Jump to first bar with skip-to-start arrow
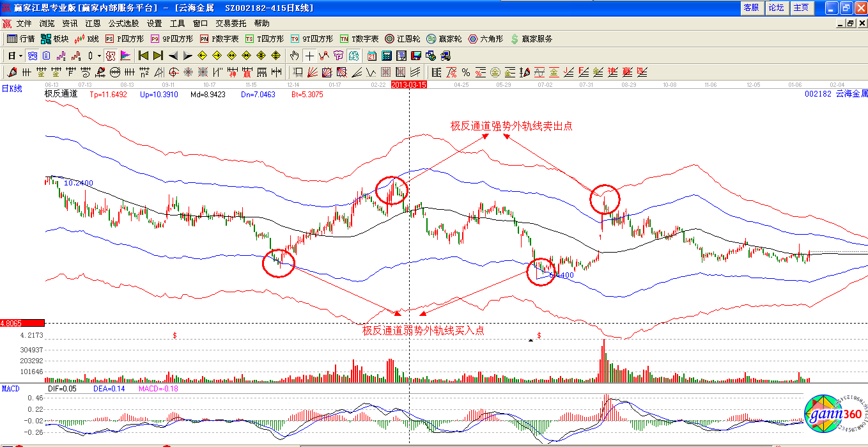 143,56
